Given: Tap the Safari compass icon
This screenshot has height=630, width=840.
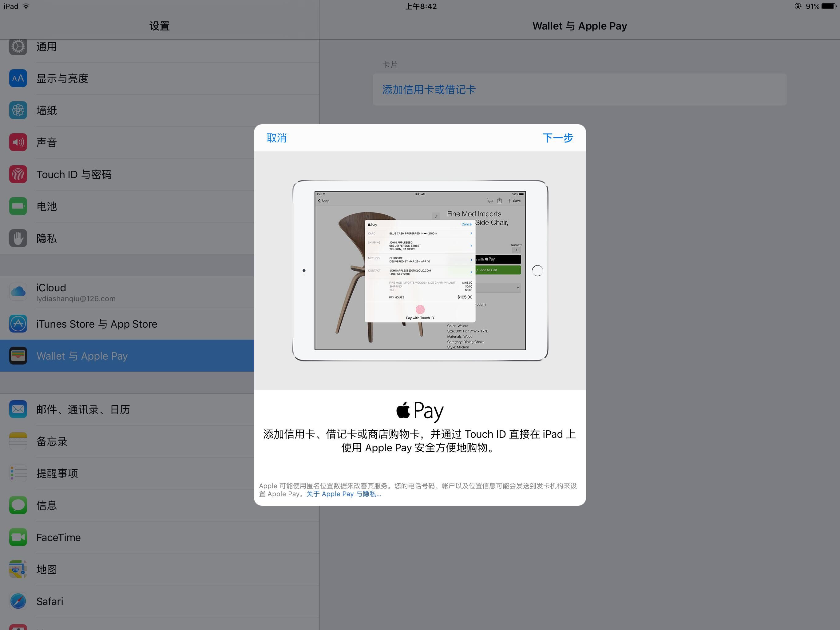Looking at the screenshot, I should pyautogui.click(x=18, y=601).
